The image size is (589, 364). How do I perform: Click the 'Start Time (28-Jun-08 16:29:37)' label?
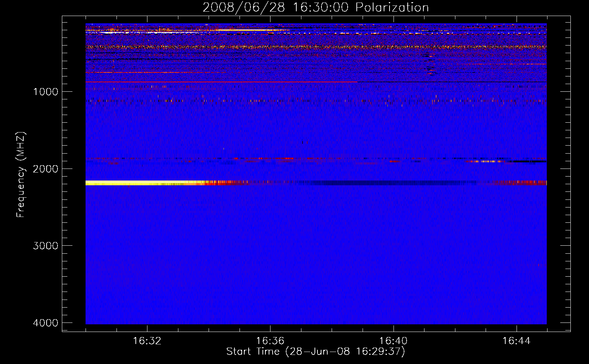pyautogui.click(x=316, y=352)
